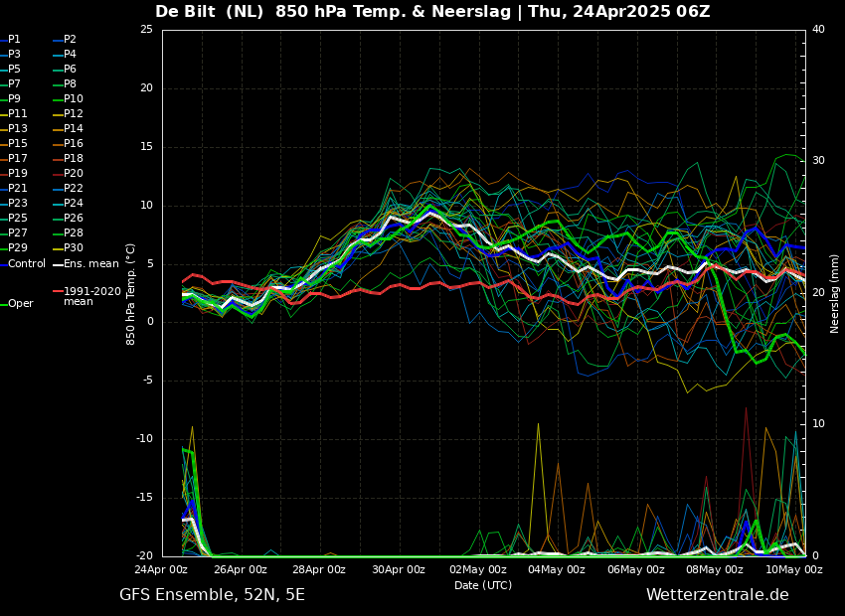This screenshot has width=845, height=616.
Task: Click the P14 legend entry
Action: (x=68, y=129)
